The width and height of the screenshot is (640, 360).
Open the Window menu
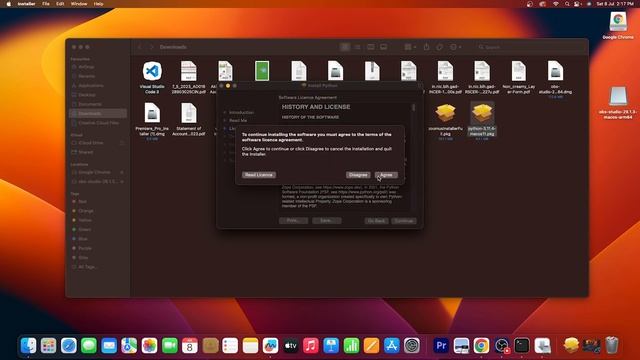(79, 4)
